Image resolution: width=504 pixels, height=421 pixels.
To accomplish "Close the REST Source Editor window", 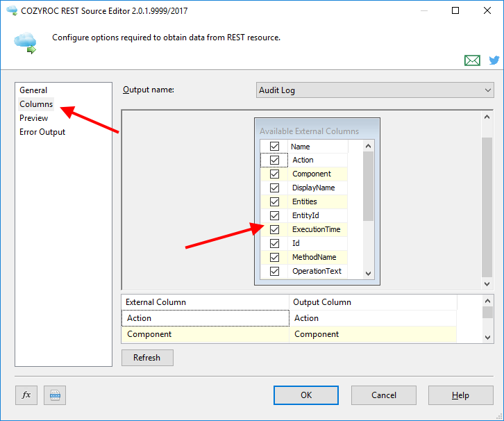I will [x=487, y=10].
